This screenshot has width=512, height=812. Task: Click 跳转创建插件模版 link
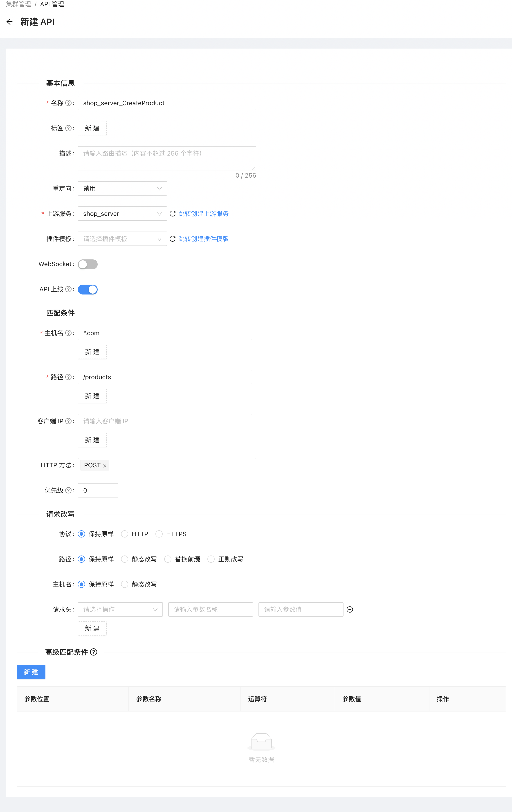tap(203, 239)
